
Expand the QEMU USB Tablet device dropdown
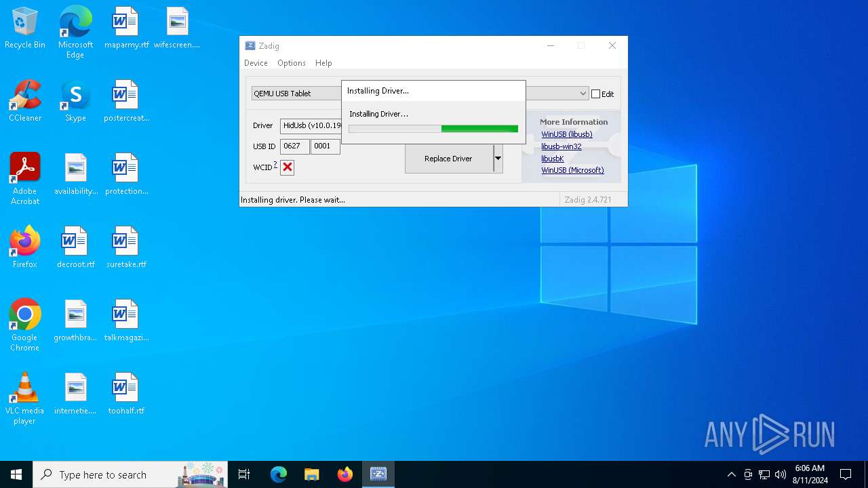(583, 94)
